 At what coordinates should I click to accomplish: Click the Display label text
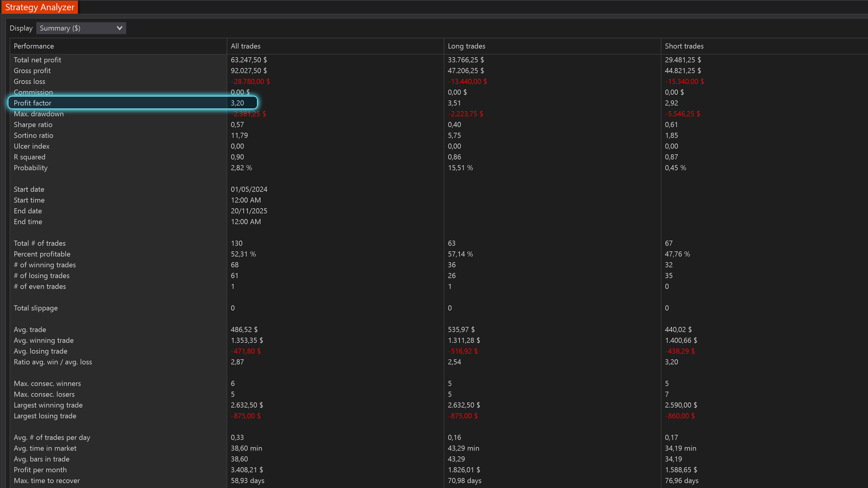coord(21,28)
